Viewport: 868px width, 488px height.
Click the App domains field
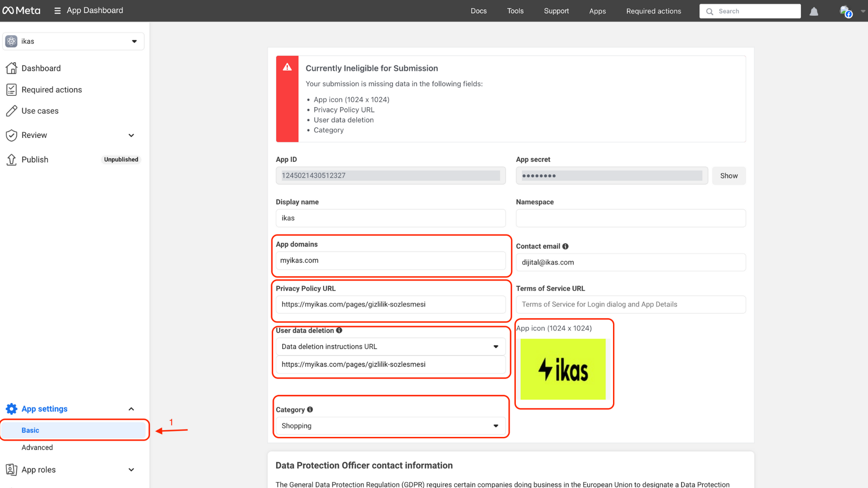391,260
